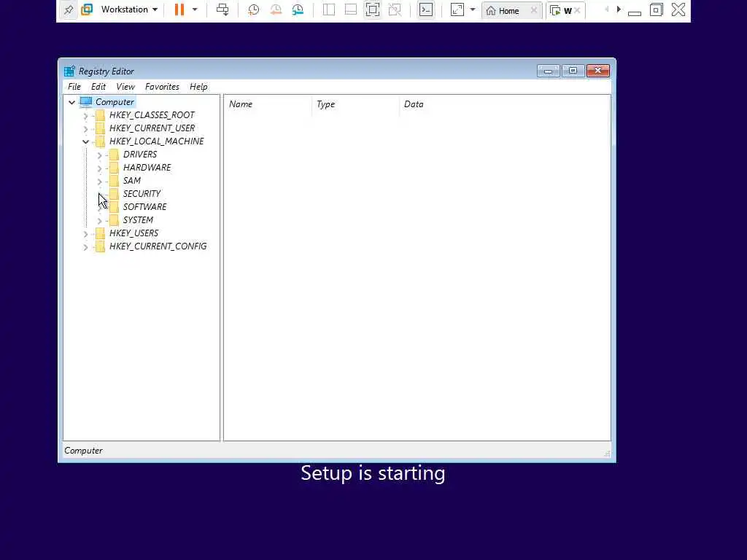Click the Computer monitor icon in tree
This screenshot has width=747, height=560.
pyautogui.click(x=86, y=102)
